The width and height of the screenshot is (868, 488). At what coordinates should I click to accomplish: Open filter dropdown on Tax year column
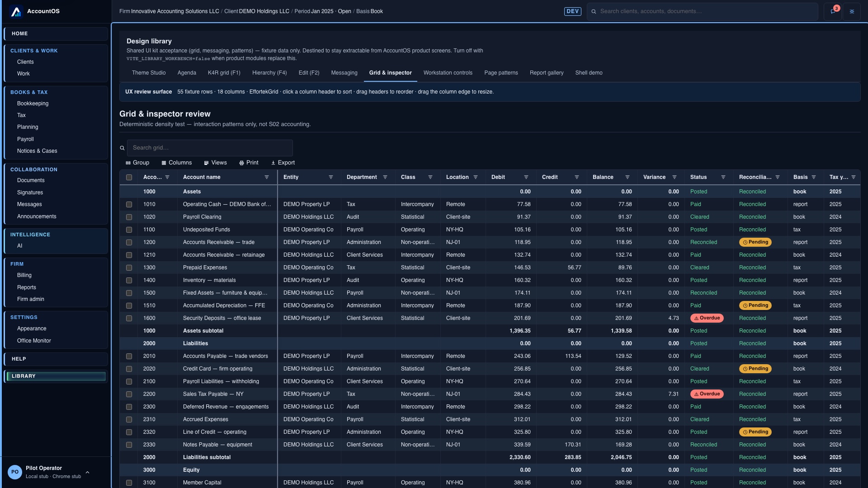click(854, 177)
